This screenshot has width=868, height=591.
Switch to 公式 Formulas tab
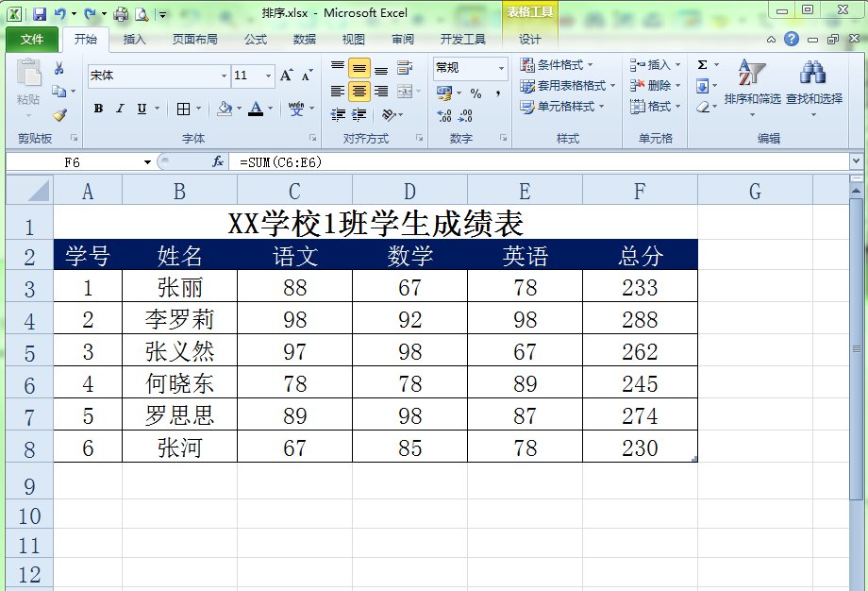[256, 40]
